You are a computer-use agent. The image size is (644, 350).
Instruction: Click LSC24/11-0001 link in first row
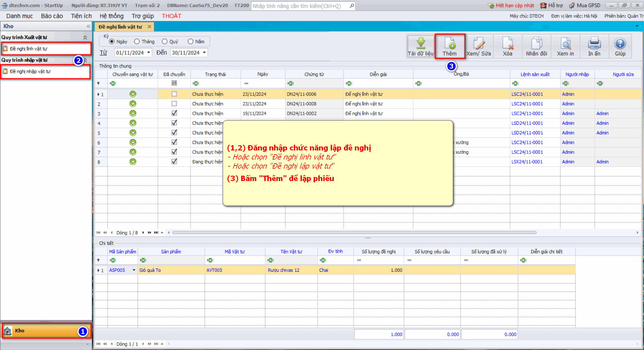coord(527,94)
